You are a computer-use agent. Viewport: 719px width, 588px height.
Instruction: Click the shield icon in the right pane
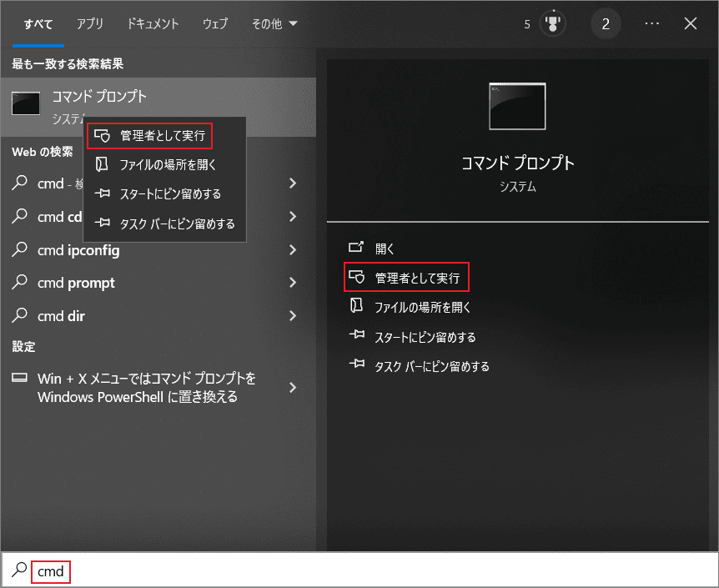[x=356, y=277]
